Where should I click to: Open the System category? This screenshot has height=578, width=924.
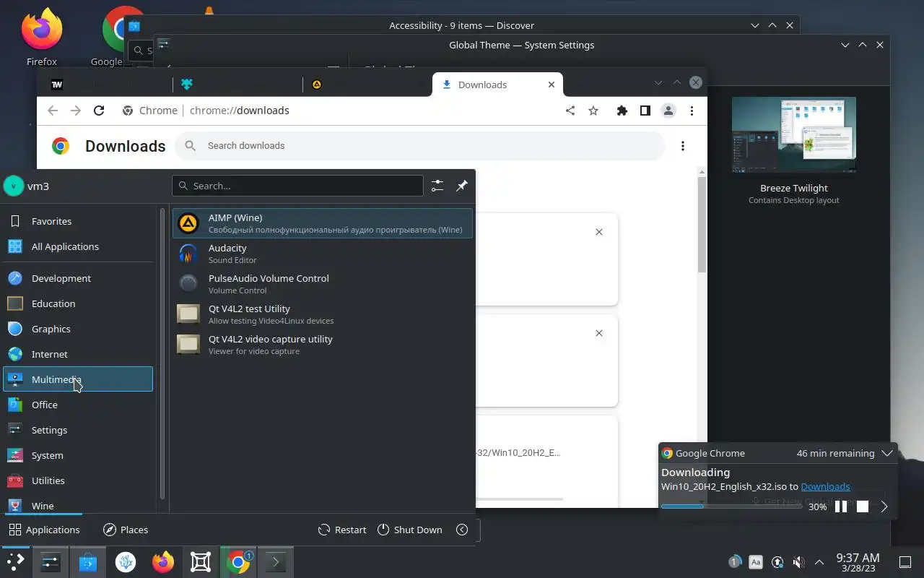pos(78,455)
